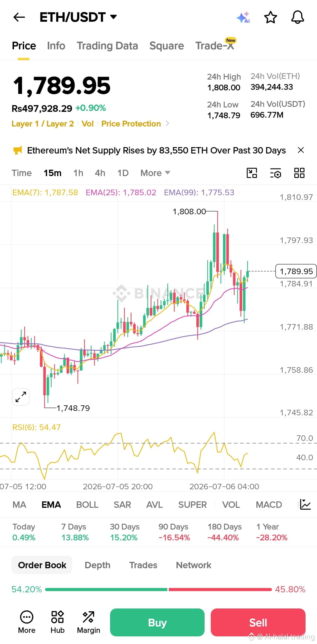
Task: Switch to Info tab
Action: point(56,46)
